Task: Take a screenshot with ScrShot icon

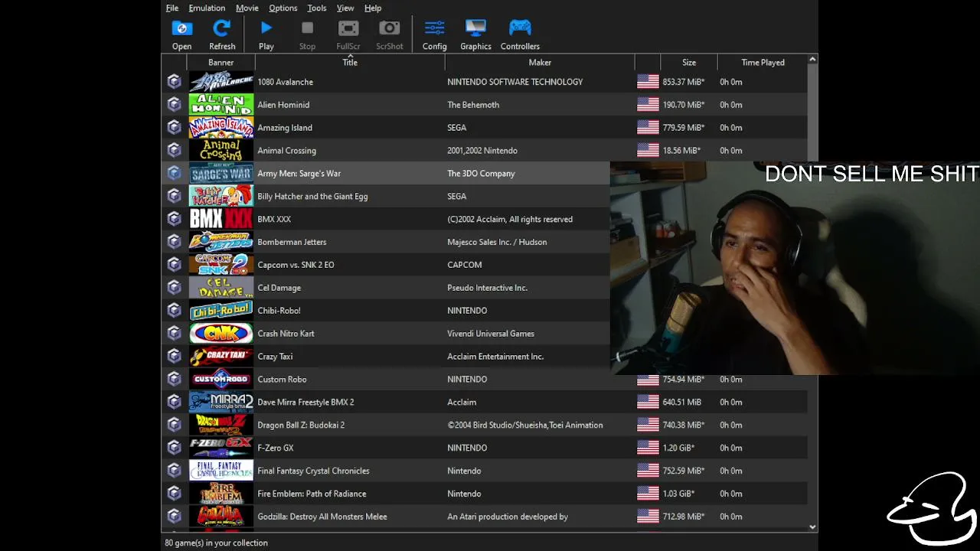Action: tap(390, 35)
